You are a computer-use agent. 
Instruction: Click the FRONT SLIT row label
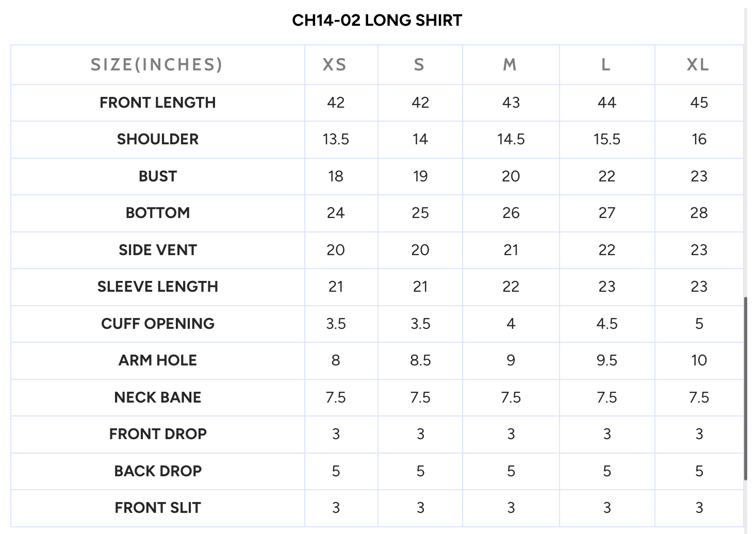pos(158,508)
